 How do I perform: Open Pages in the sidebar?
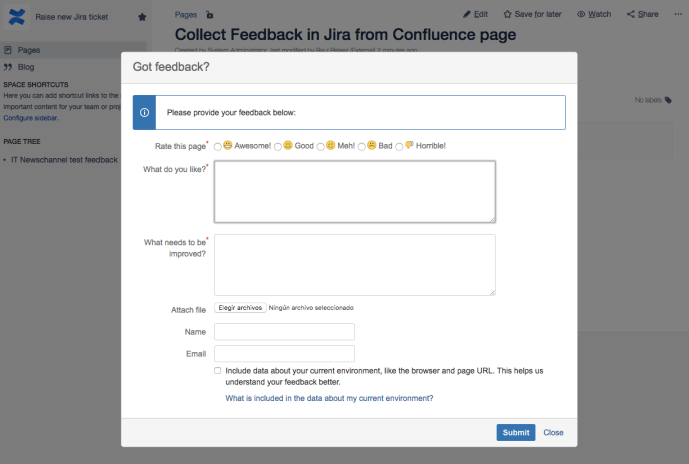(x=29, y=50)
